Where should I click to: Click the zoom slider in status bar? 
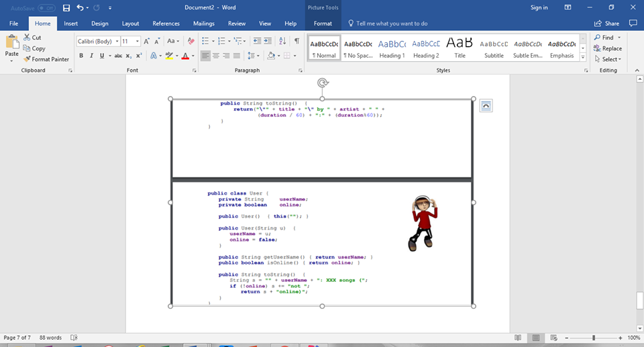point(593,338)
